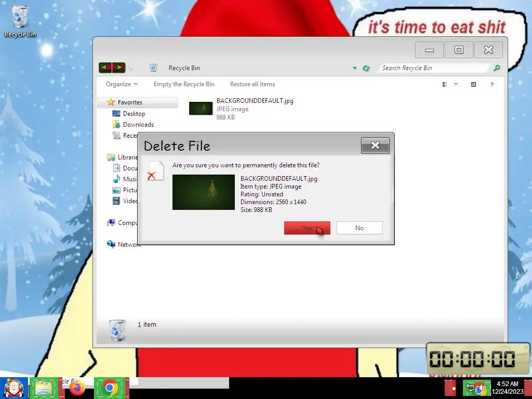Click the Item type: JPEG image line

271,187
